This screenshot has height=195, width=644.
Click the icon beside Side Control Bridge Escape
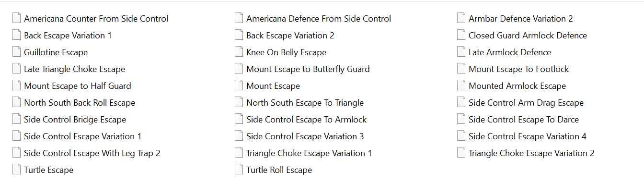click(x=16, y=119)
